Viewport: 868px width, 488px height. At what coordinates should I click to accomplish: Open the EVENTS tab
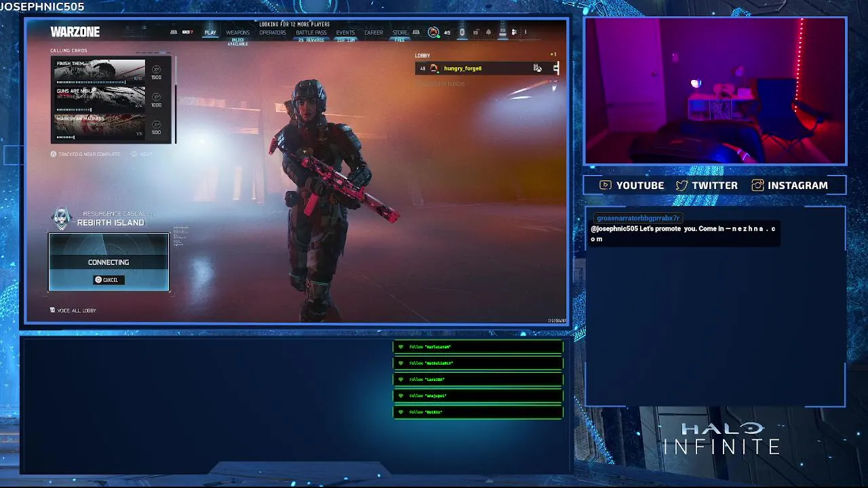[x=345, y=33]
